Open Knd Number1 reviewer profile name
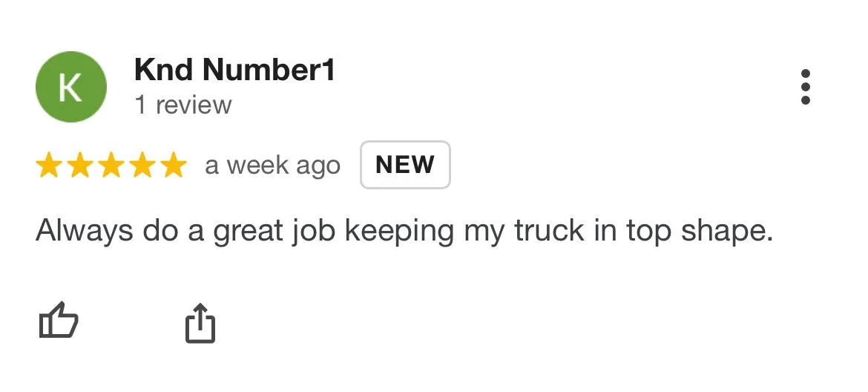Viewport: 868px width, 392px height. [234, 70]
